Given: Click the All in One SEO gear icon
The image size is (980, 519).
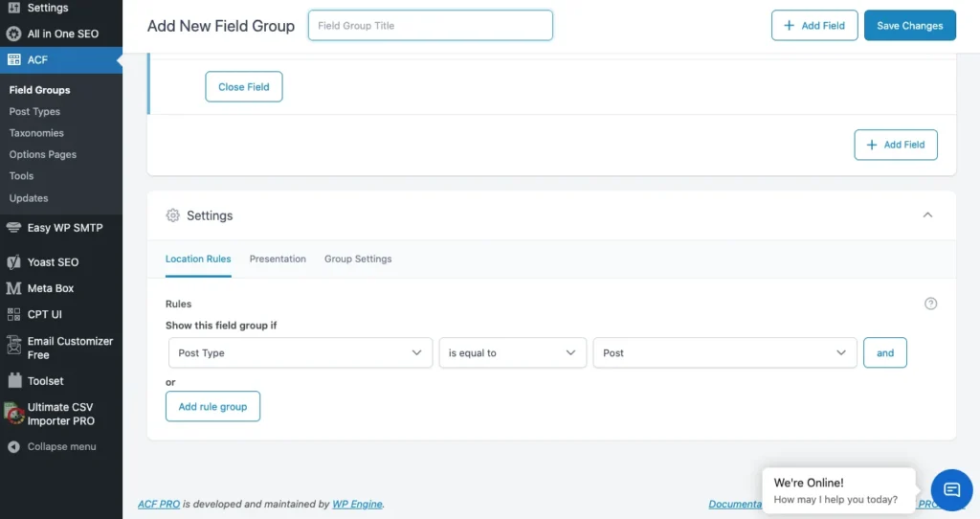Looking at the screenshot, I should 13,34.
